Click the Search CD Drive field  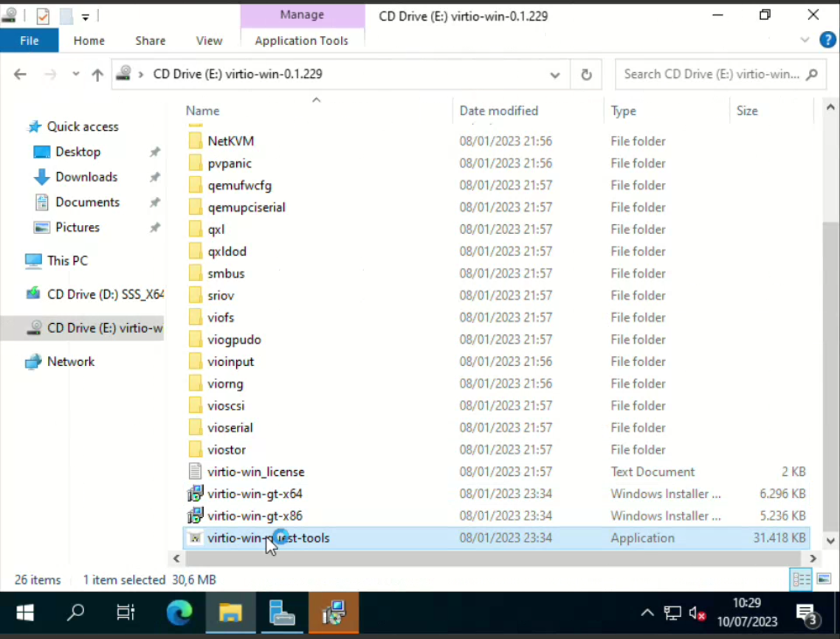tap(710, 75)
